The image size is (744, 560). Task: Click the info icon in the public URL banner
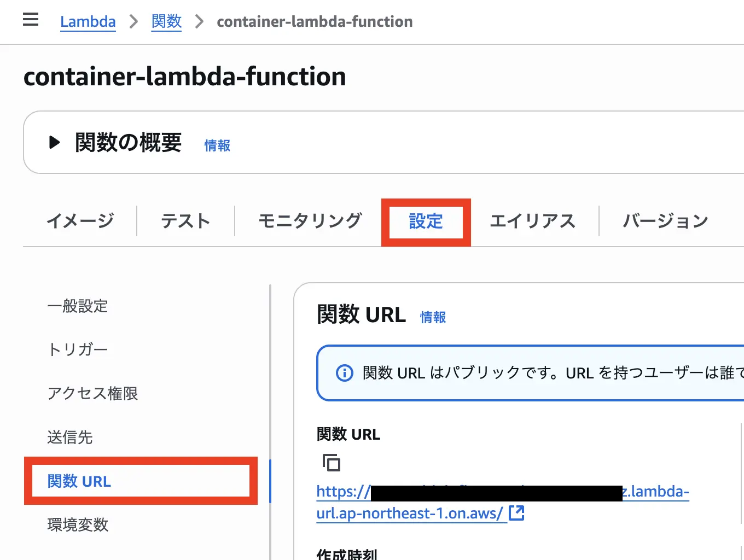coord(344,373)
